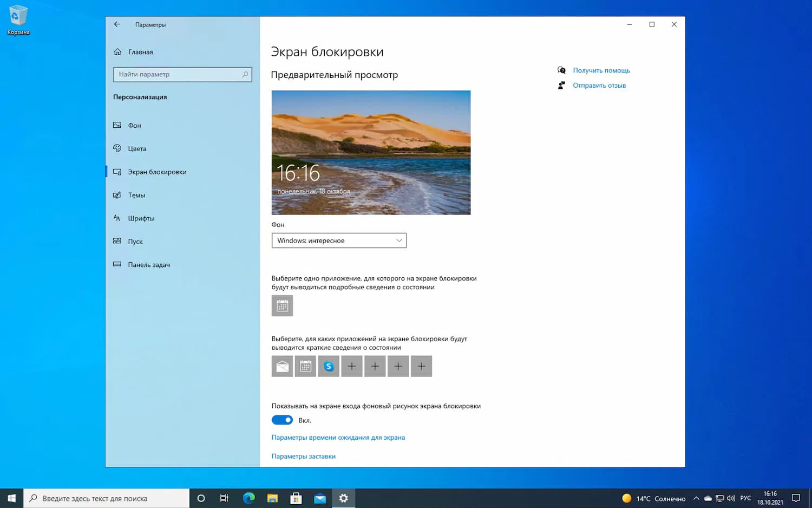Click the taskbar search box
The width and height of the screenshot is (812, 508).
(107, 498)
